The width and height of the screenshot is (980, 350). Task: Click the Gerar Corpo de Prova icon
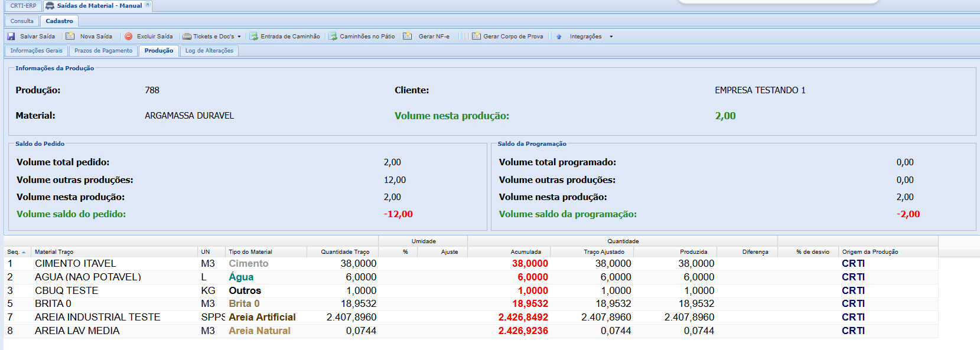click(476, 37)
